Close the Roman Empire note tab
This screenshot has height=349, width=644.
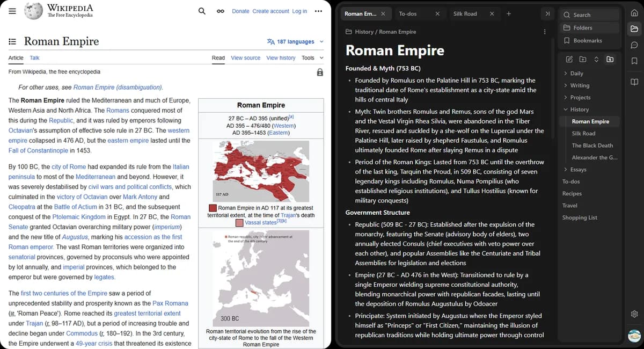click(x=383, y=14)
